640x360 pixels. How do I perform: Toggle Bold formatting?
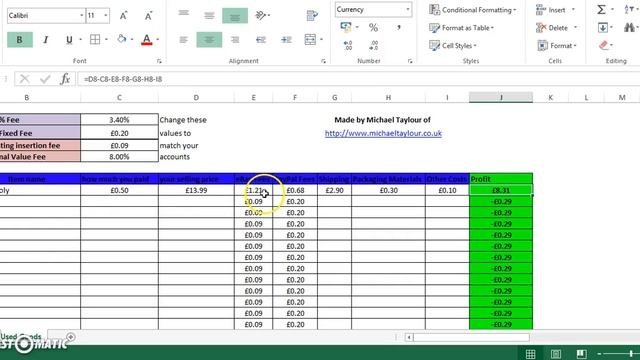(x=20, y=40)
